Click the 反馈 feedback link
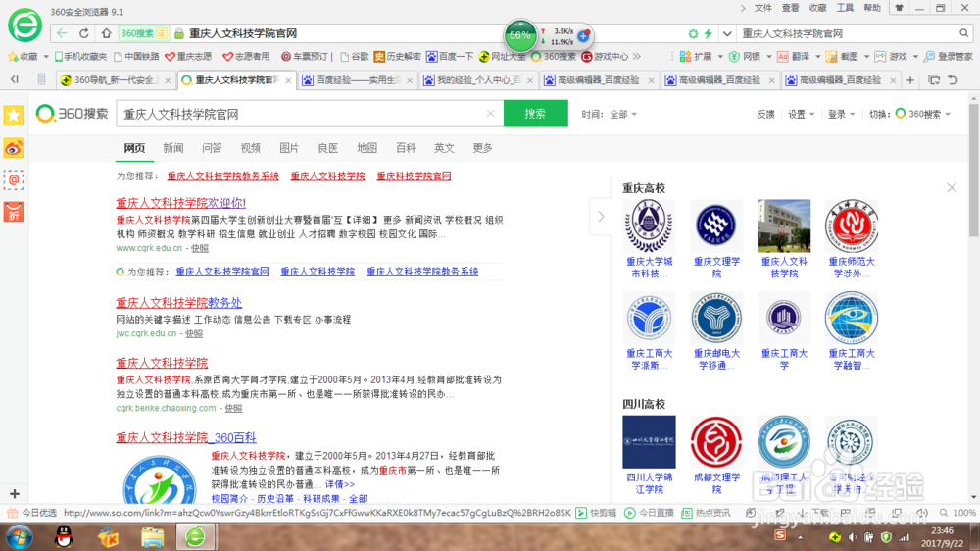Image resolution: width=980 pixels, height=551 pixels. click(765, 114)
